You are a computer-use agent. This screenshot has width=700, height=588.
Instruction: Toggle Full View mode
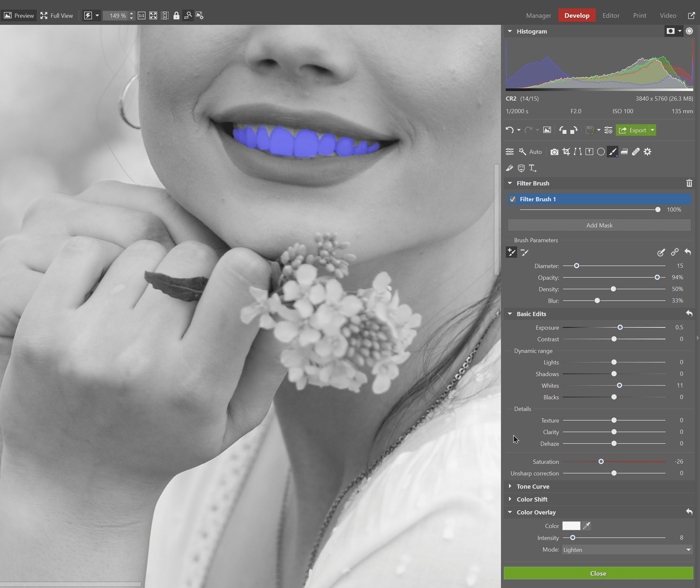pos(57,15)
